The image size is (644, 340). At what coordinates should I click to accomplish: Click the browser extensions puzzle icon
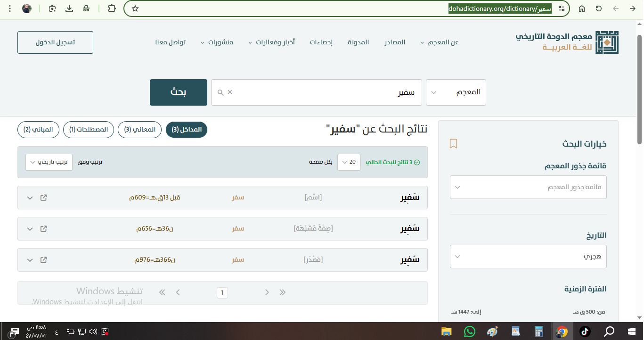pos(112,8)
